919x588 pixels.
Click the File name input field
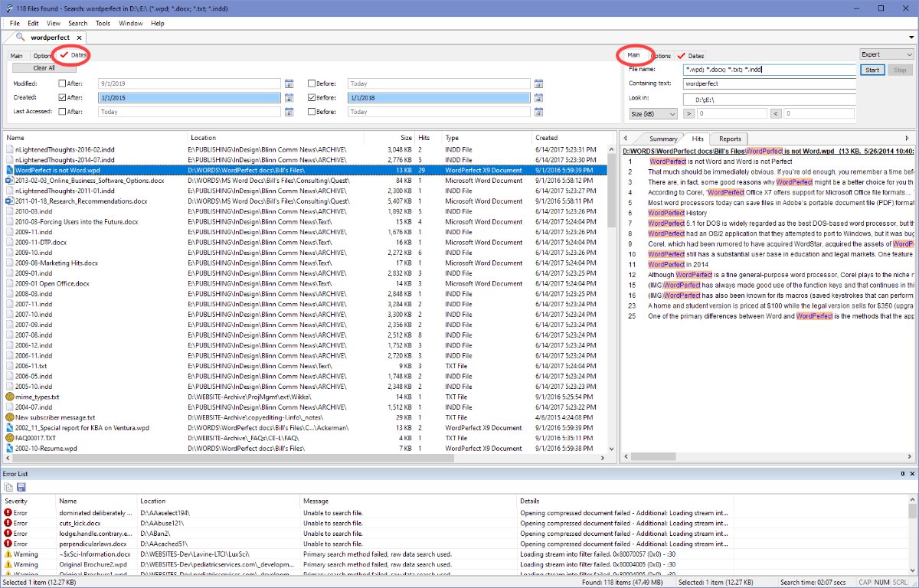(x=770, y=70)
